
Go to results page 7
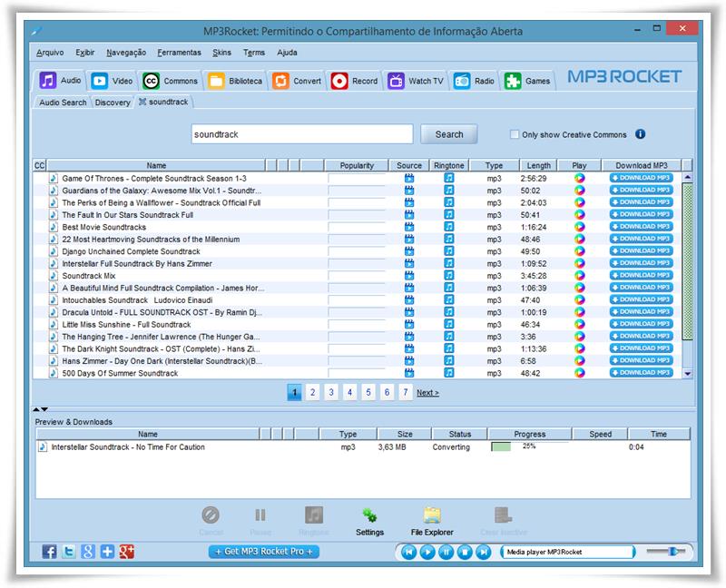point(405,393)
